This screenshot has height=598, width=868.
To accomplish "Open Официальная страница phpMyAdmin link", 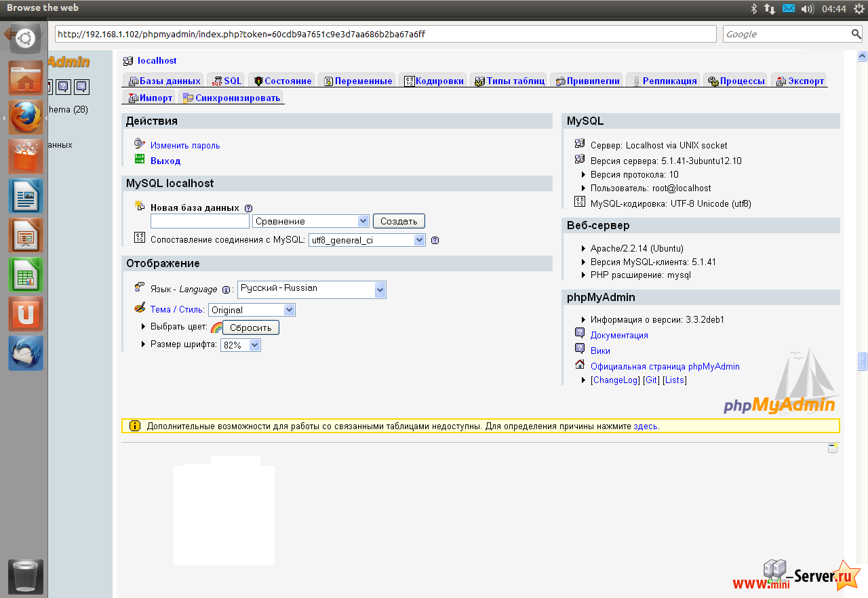I will [665, 366].
